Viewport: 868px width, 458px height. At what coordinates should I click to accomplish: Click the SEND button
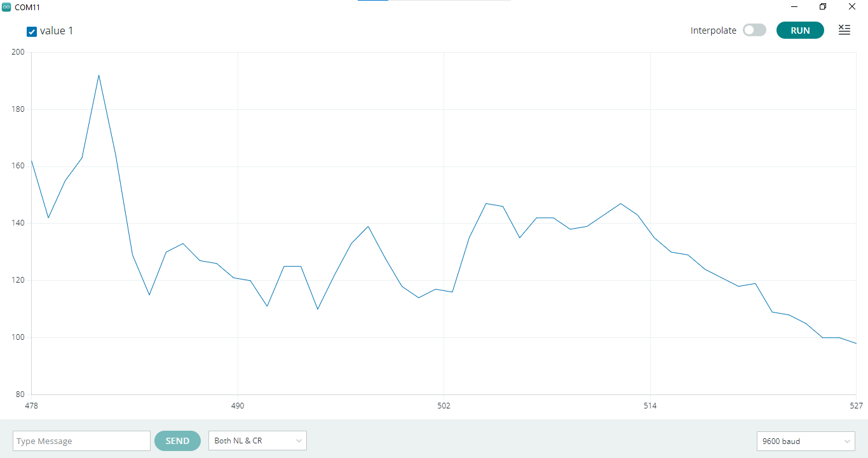tap(177, 441)
